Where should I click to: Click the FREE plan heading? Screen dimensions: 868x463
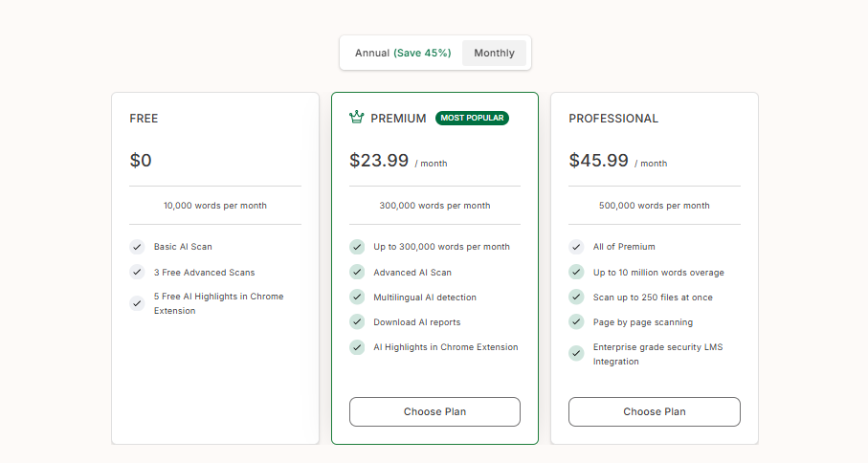coord(144,119)
